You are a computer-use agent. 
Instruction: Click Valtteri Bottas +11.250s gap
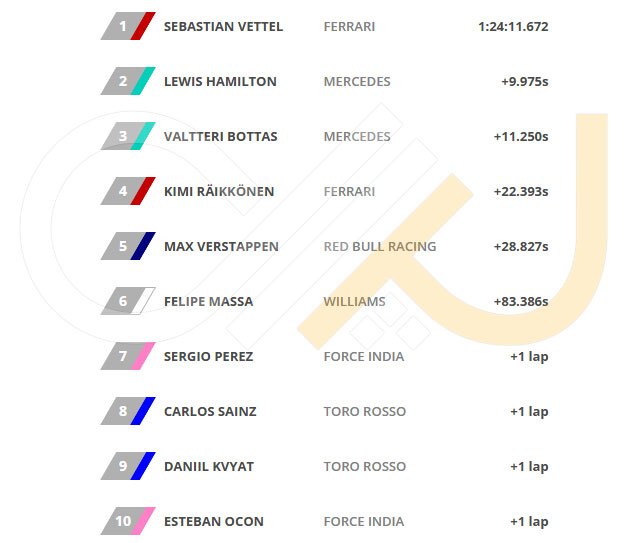pyautogui.click(x=521, y=136)
